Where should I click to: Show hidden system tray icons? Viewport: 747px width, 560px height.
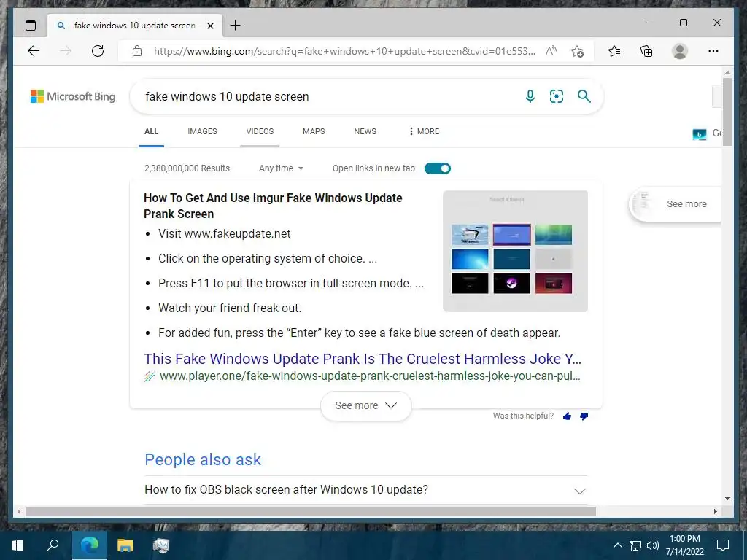[617, 545]
